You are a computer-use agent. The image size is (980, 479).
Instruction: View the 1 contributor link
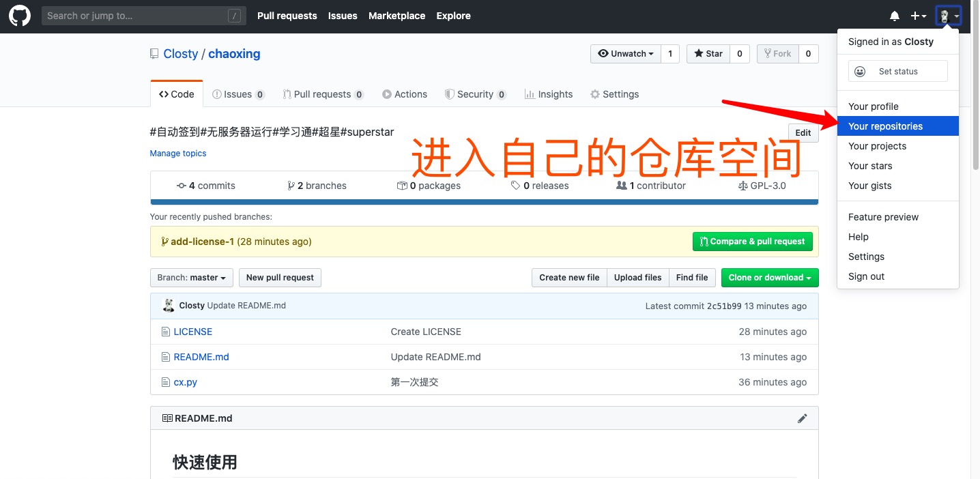651,186
